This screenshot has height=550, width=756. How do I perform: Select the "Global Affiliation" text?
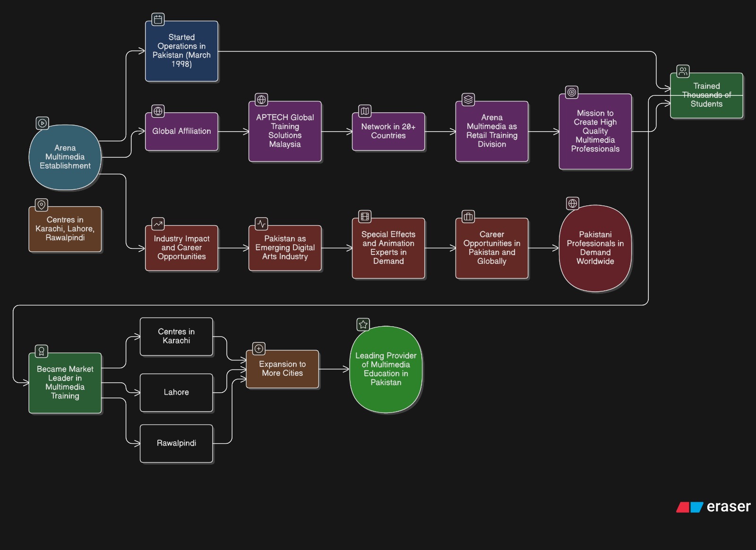coord(181,131)
